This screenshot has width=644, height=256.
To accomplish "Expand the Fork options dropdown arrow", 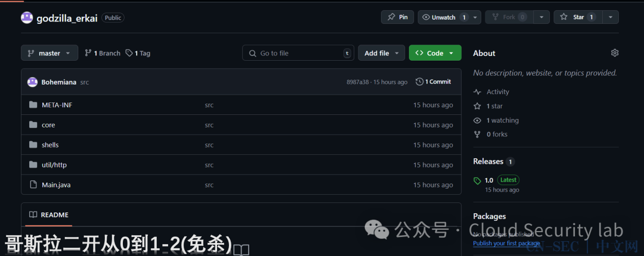I will pos(541,17).
